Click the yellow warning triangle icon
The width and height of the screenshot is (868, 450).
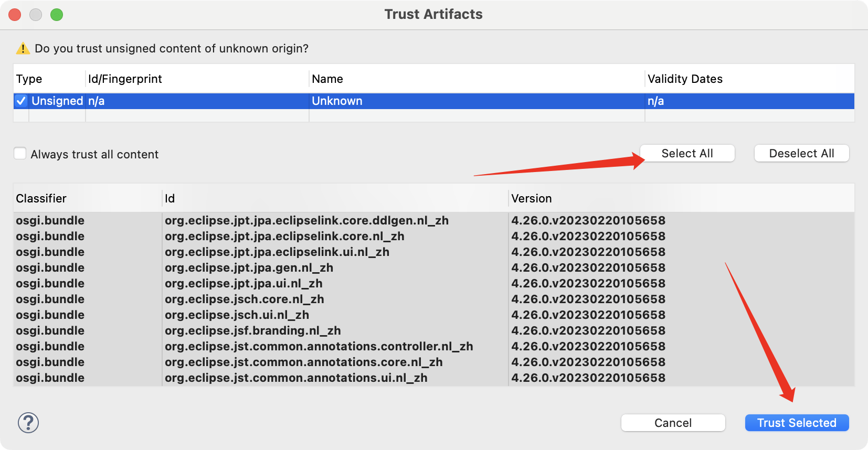23,48
